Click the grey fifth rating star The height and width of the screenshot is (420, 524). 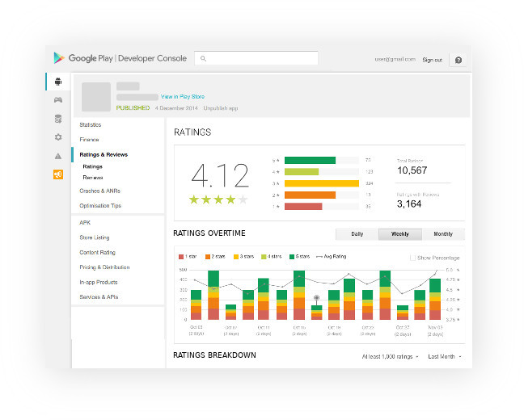243,199
